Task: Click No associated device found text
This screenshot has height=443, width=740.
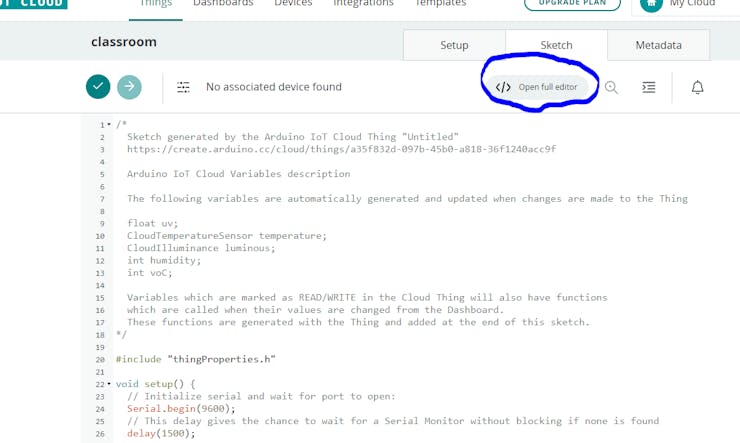Action: click(x=274, y=87)
